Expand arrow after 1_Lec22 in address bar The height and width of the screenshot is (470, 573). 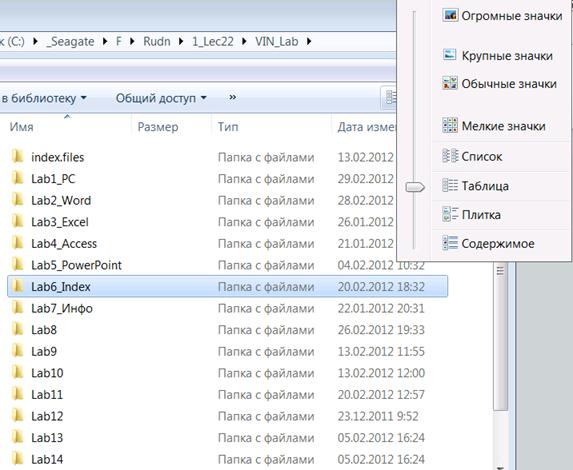(x=244, y=41)
